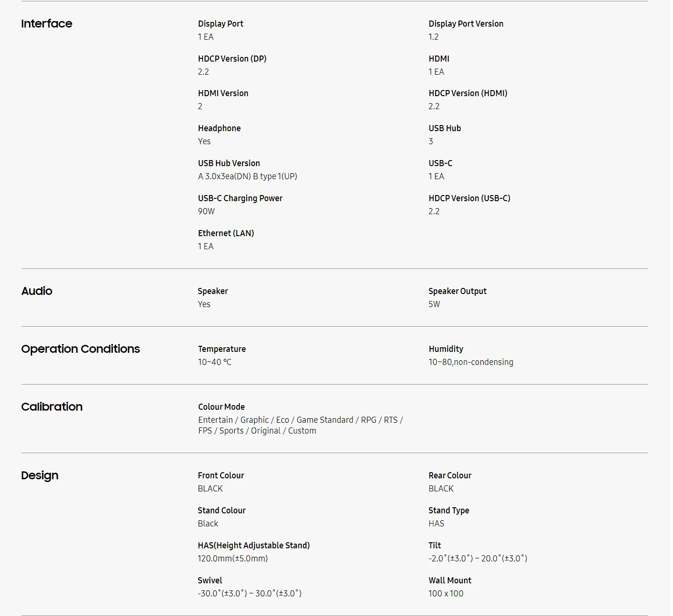The image size is (673, 616).
Task: Click the Design section heading
Action: tap(40, 476)
